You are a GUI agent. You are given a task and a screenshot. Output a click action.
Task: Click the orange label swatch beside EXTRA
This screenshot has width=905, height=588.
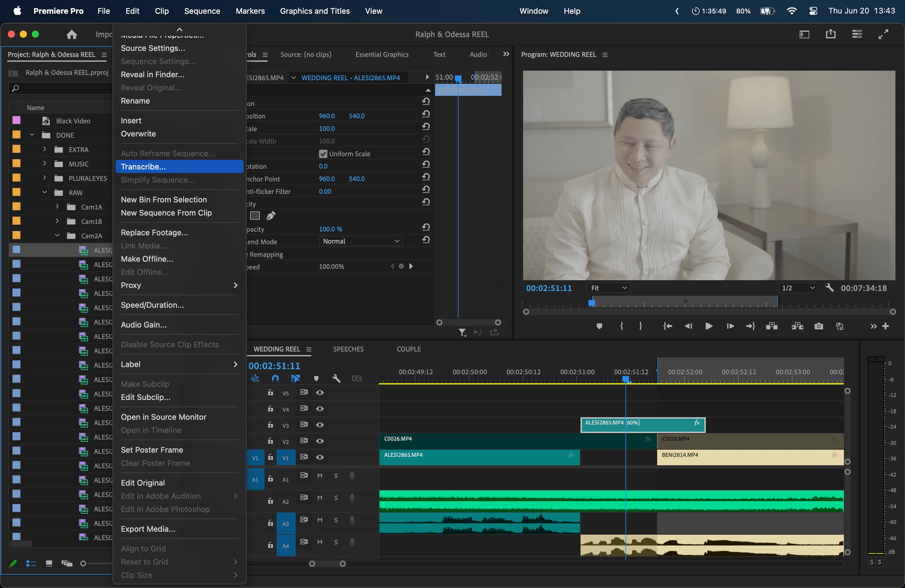coord(16,149)
